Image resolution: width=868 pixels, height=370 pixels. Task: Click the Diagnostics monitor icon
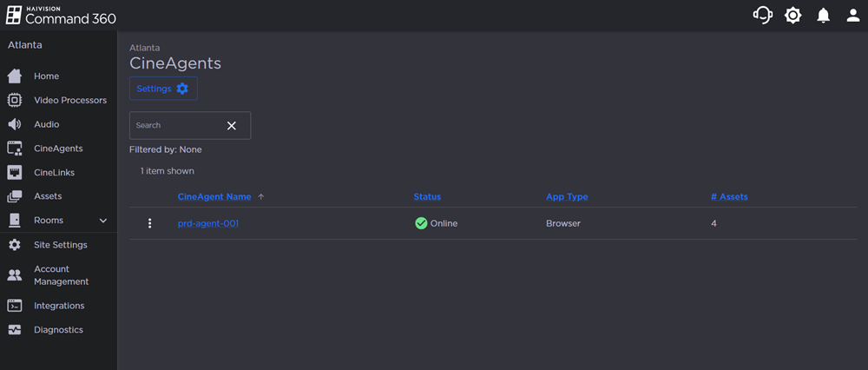(15, 330)
